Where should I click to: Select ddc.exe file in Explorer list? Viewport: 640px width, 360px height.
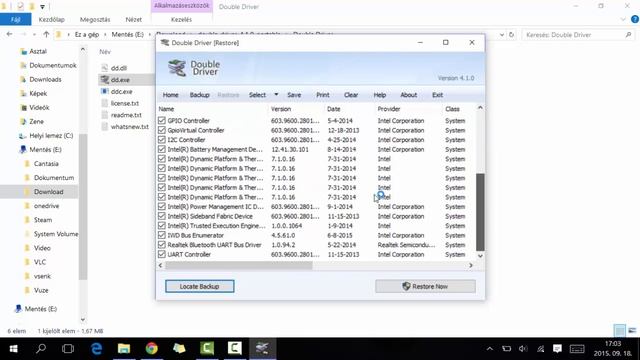(x=122, y=91)
